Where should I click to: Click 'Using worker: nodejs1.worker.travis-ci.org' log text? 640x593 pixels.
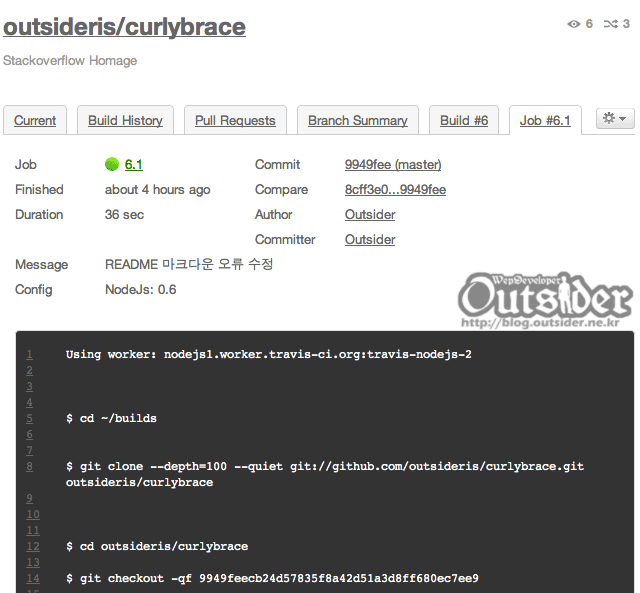click(x=269, y=354)
